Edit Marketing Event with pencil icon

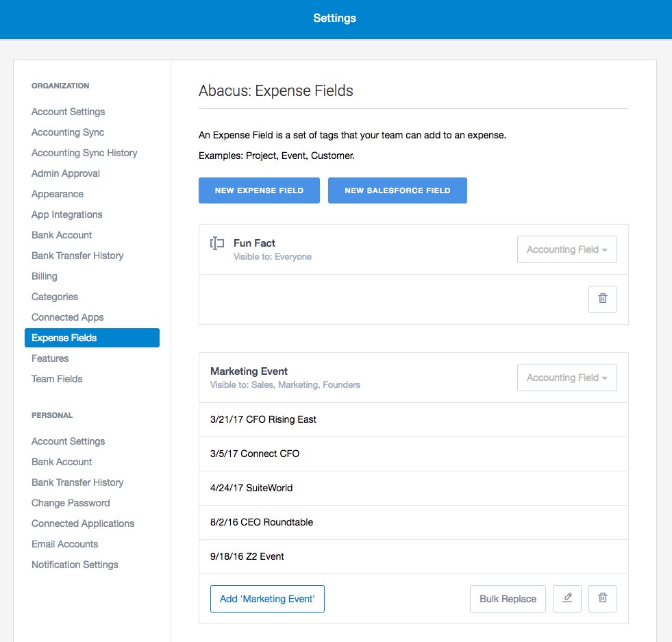point(567,599)
